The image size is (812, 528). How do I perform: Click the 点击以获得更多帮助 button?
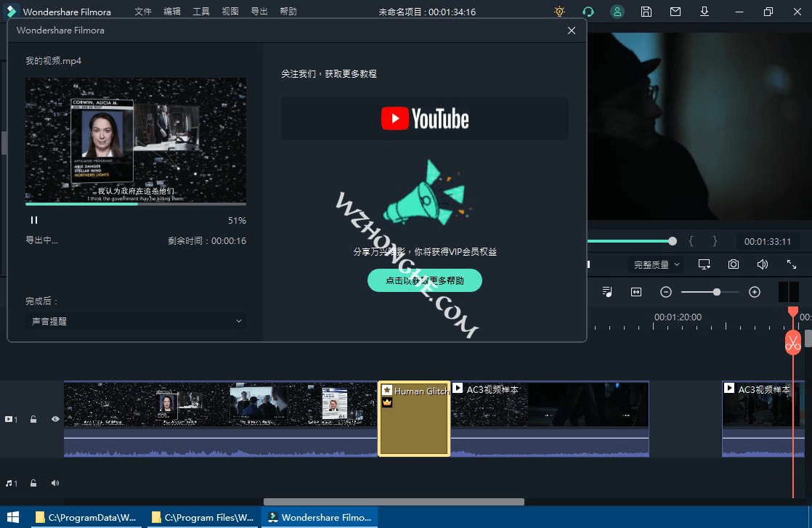pos(425,280)
